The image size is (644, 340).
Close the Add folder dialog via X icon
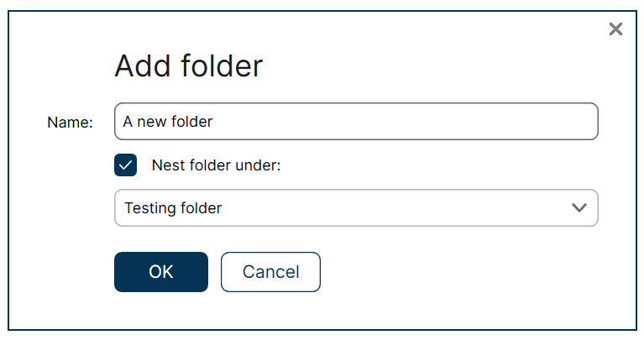(615, 29)
